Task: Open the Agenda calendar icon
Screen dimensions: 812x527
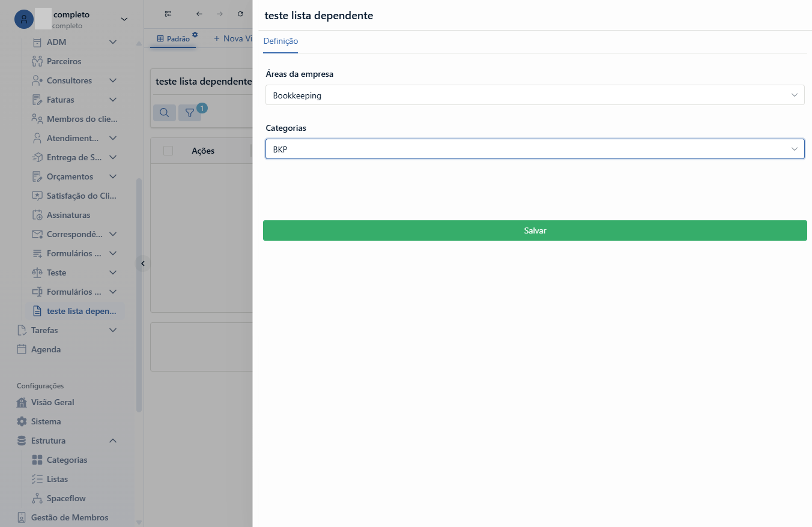Action: tap(22, 349)
